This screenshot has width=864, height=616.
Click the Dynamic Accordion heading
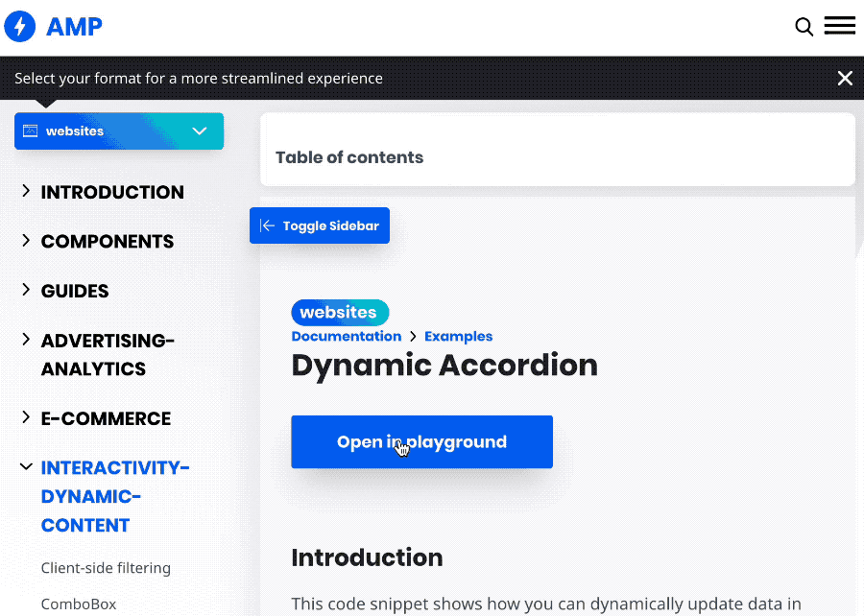444,366
